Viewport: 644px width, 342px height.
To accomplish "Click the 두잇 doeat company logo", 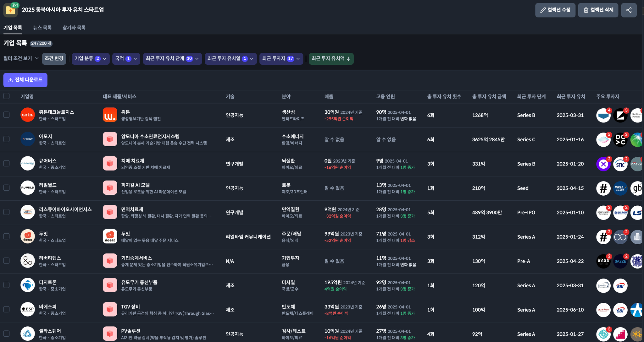I will [28, 236].
